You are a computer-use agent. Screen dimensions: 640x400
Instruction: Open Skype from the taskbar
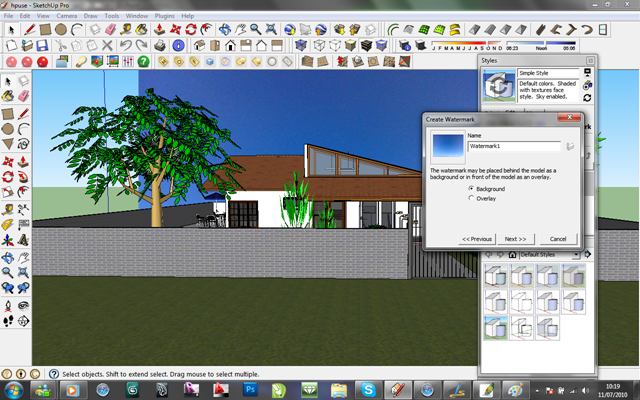click(368, 390)
